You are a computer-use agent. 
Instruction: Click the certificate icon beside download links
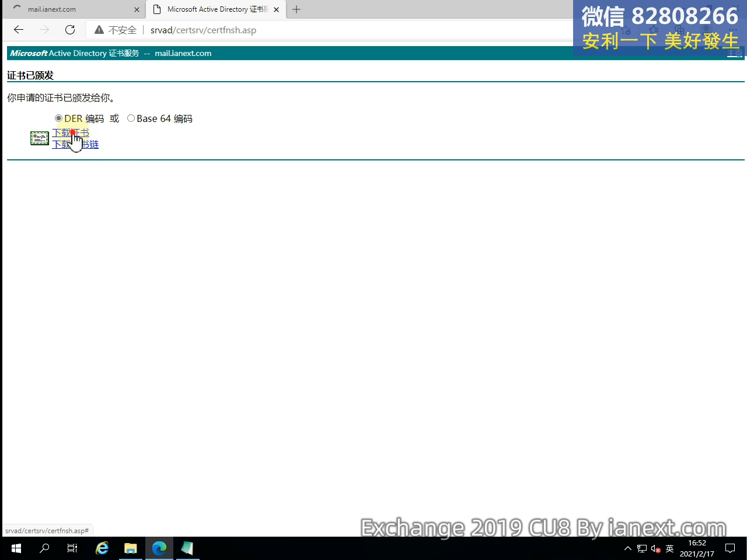tap(40, 138)
